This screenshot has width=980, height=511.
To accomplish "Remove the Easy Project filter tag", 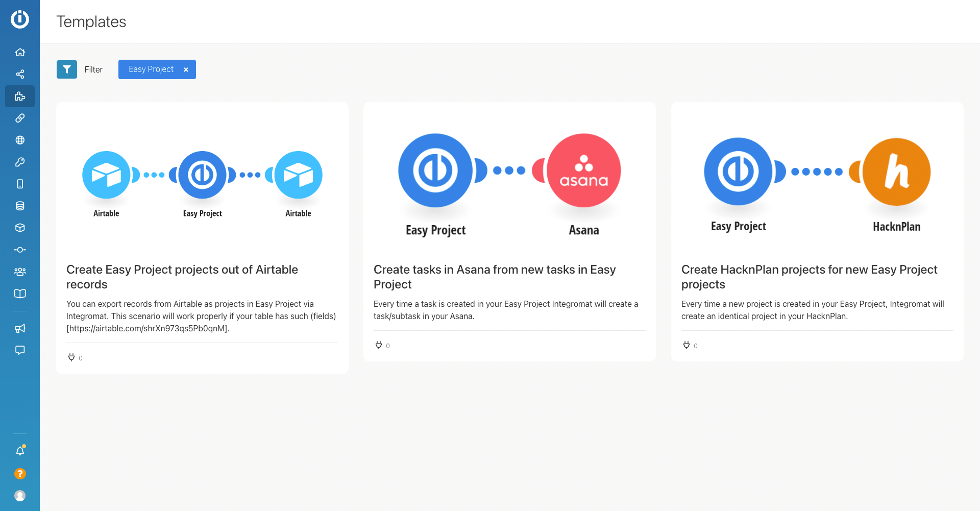I will 186,69.
